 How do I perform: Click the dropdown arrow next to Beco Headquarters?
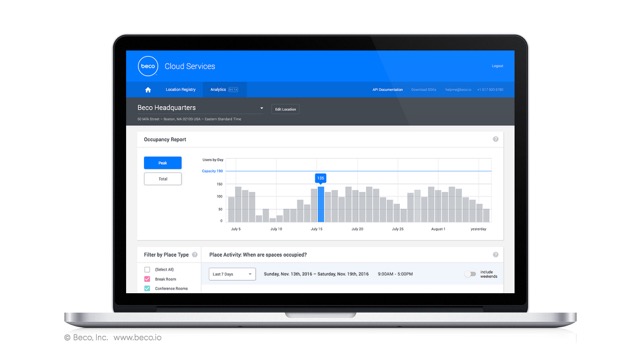(x=262, y=108)
